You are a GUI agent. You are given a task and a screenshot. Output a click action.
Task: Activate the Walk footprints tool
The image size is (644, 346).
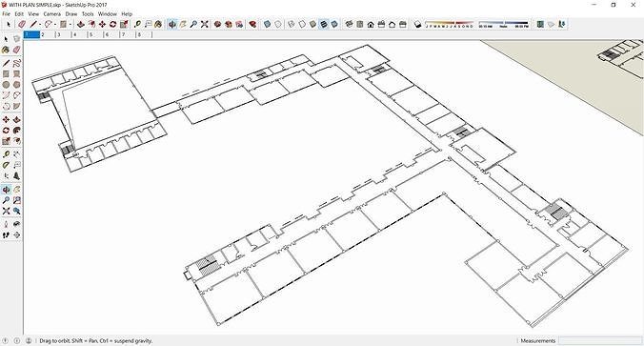coord(6,234)
